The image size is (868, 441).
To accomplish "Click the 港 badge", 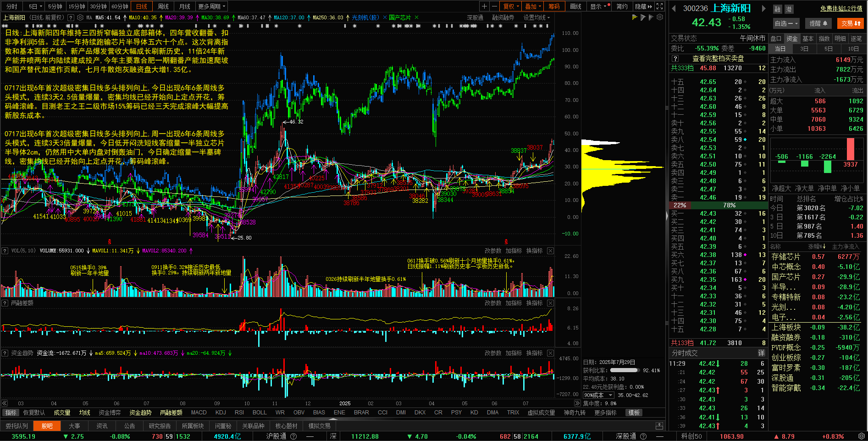I will [788, 9].
